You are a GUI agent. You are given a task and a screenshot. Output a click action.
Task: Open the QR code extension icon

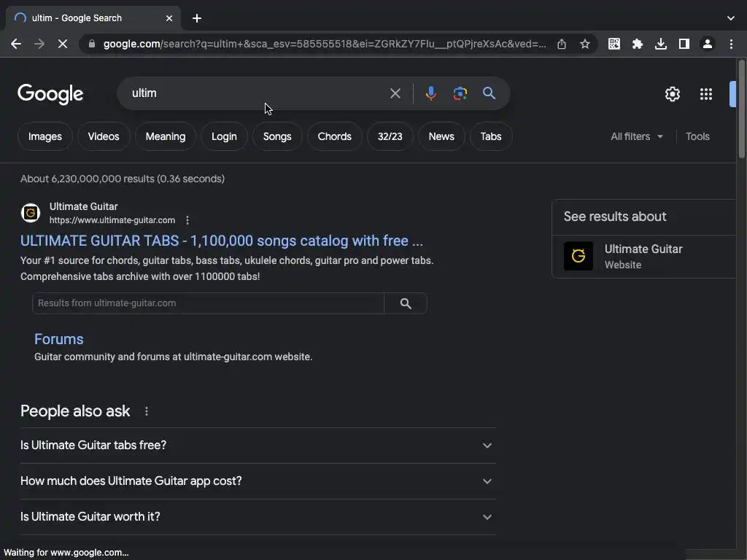coord(614,44)
